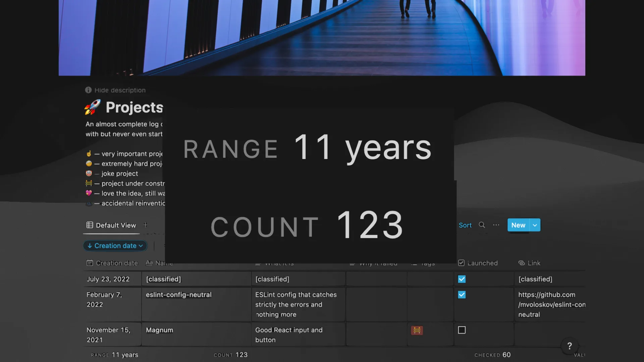Select the Default View tab
Screen dimensions: 644x362
[x=111, y=225]
